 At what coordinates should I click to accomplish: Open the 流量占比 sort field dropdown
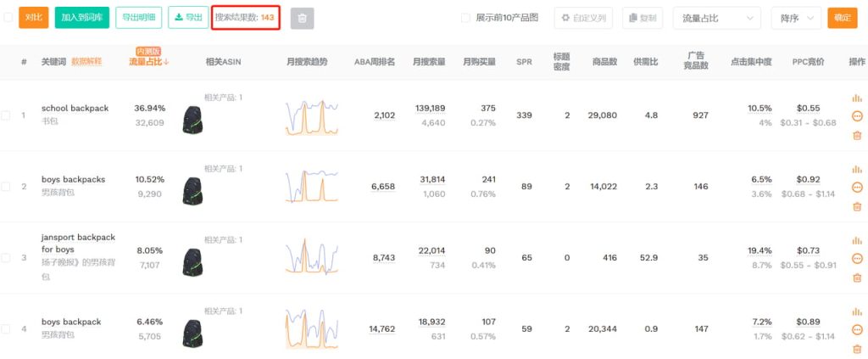pos(716,18)
